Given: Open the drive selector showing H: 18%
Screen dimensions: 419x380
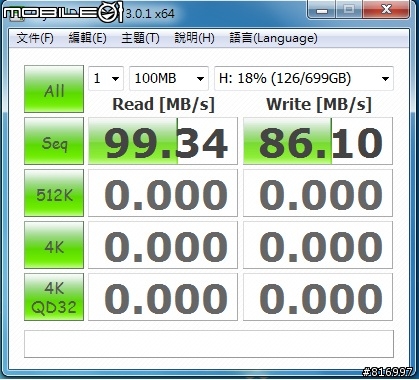Looking at the screenshot, I should pyautogui.click(x=304, y=79).
